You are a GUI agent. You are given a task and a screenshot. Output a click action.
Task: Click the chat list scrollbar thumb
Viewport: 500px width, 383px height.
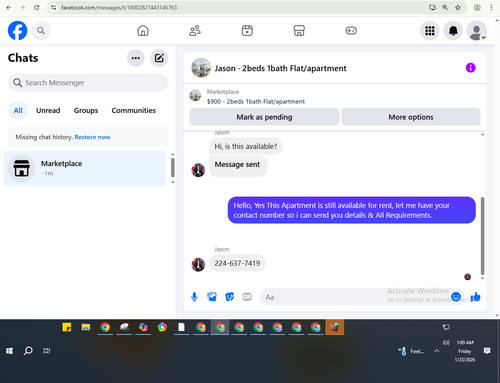click(x=173, y=168)
